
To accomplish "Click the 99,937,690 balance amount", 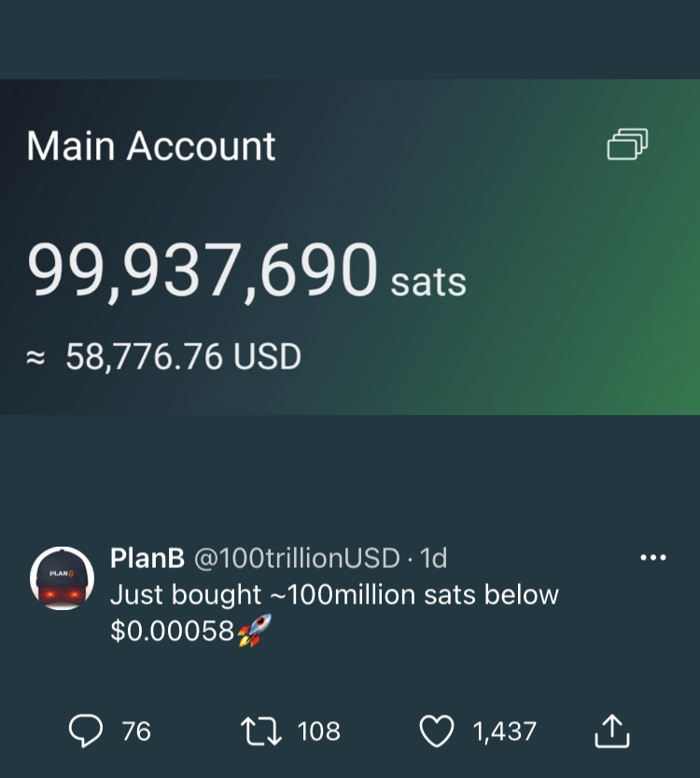I will [203, 272].
